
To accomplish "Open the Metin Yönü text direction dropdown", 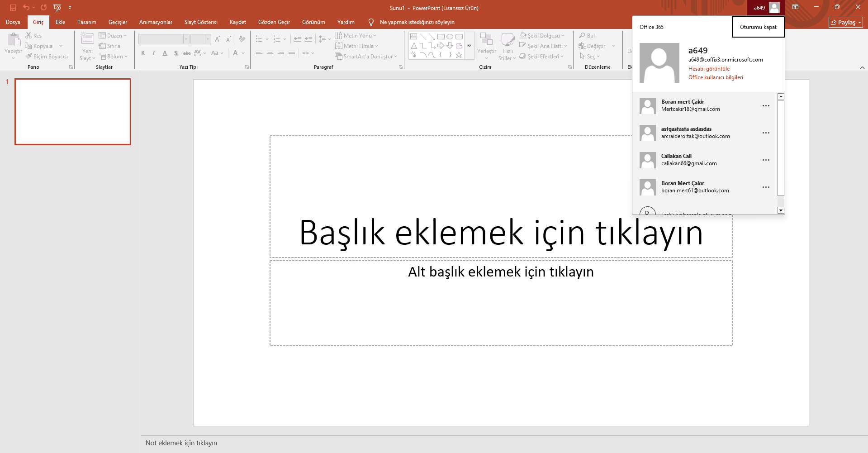I will (356, 36).
